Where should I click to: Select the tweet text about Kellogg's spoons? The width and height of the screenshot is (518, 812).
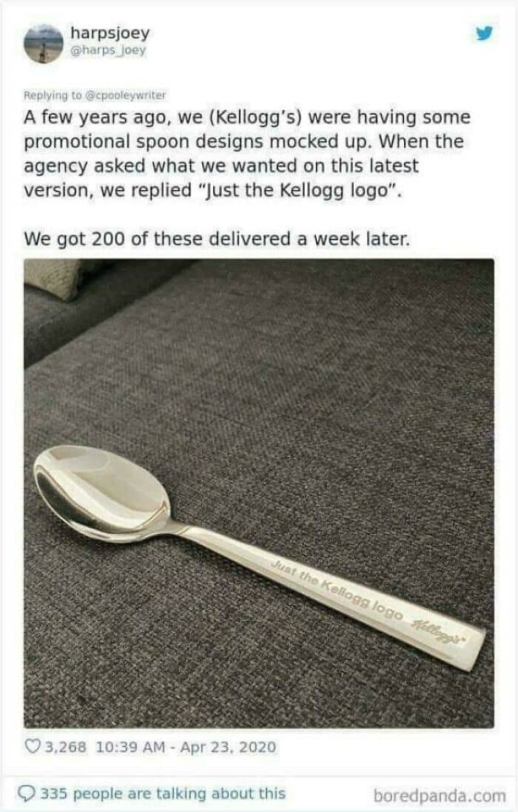pos(247,153)
